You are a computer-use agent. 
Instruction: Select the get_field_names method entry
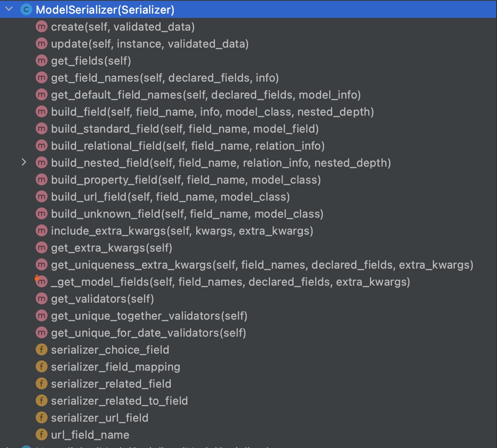pos(166,77)
